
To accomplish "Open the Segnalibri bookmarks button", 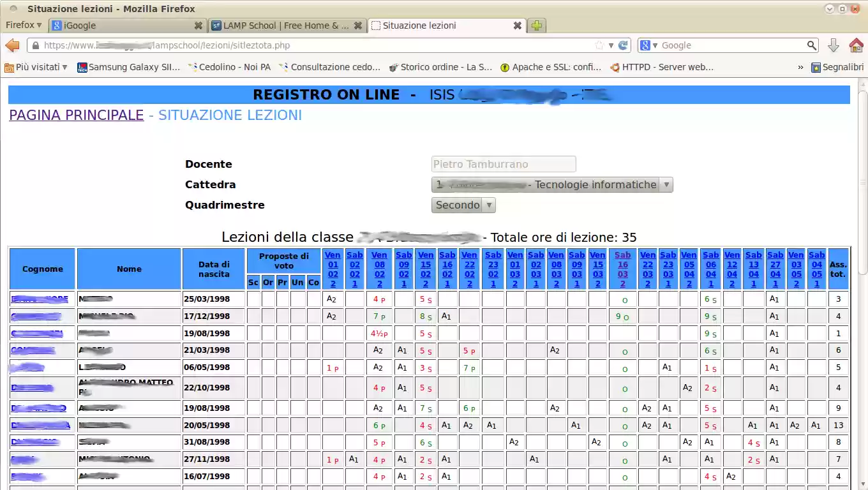I will pyautogui.click(x=837, y=67).
